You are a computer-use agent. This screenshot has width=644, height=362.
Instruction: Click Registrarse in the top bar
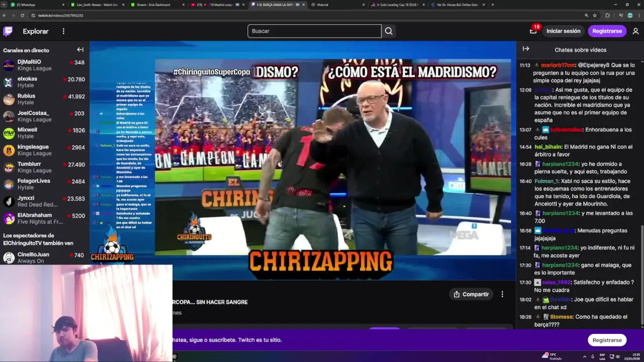click(x=607, y=31)
